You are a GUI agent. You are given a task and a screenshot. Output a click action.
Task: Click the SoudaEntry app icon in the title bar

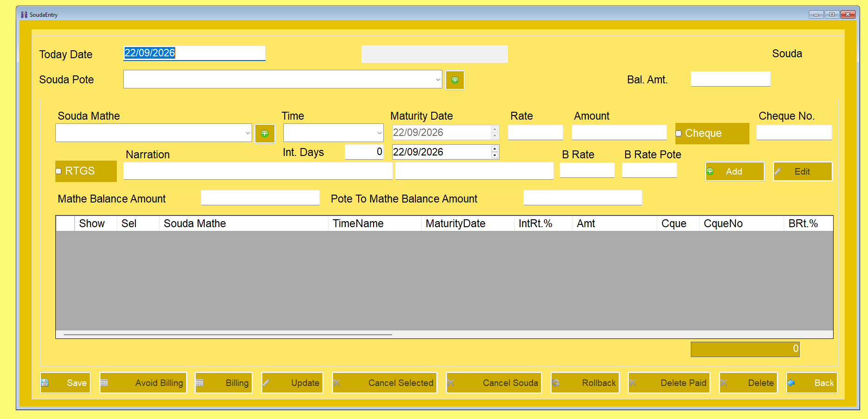point(24,14)
